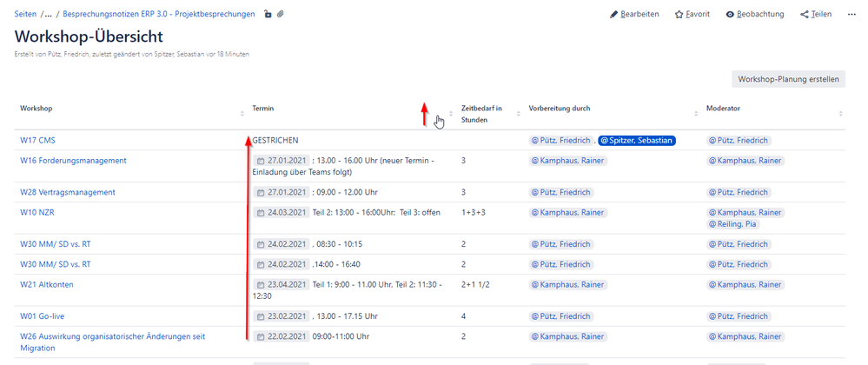Click the Workshop-Übersicht page title
Image resolution: width=868 pixels, height=365 pixels.
[x=89, y=37]
